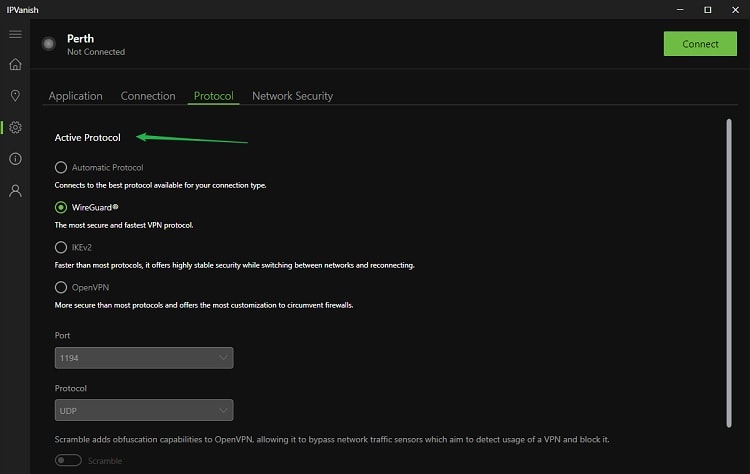Click the IPVanish window title
The width and height of the screenshot is (750, 474).
tap(22, 10)
